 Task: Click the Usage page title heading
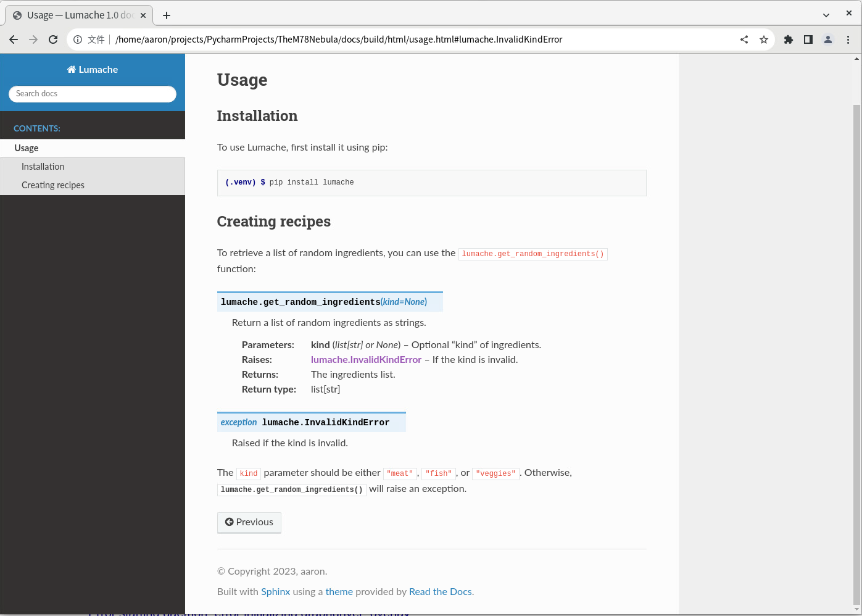(x=242, y=80)
